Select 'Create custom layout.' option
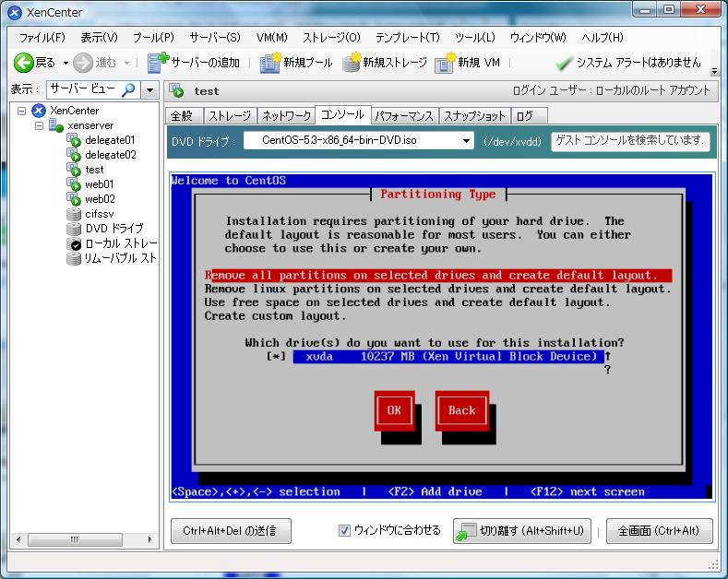 (x=275, y=316)
